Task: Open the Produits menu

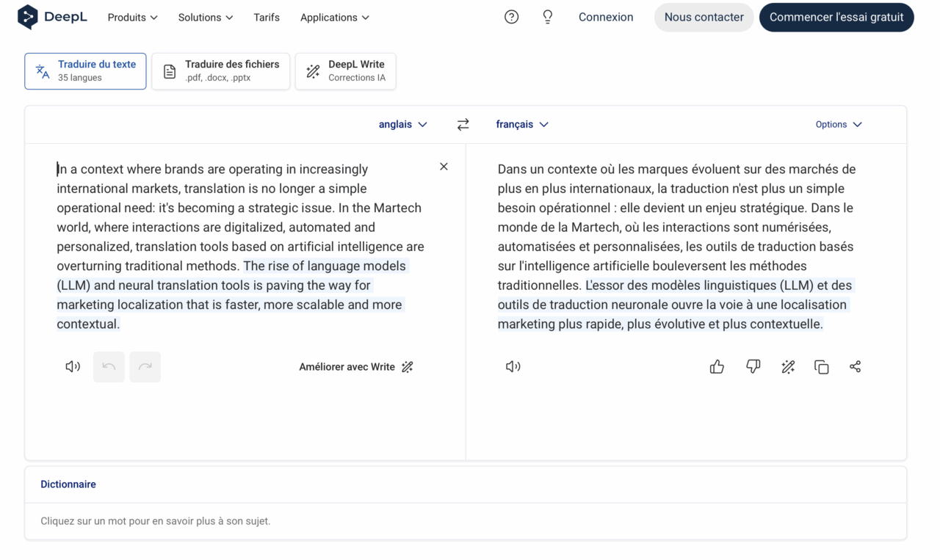Action: 132,18
